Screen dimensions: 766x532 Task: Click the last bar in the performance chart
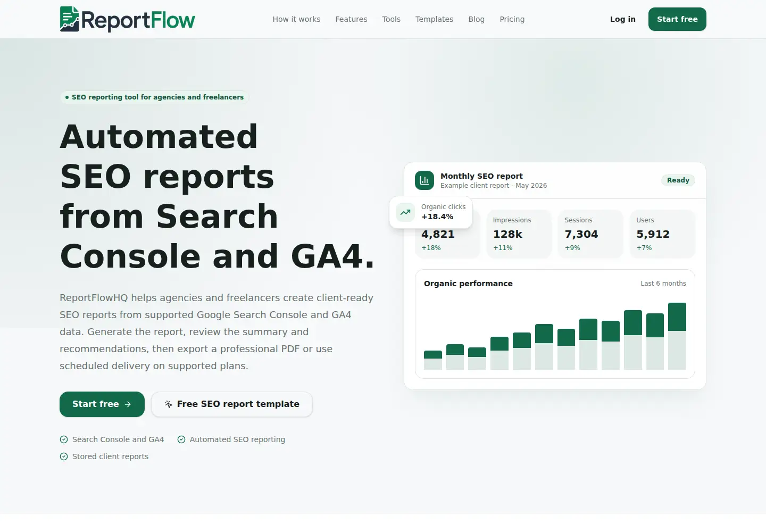[677, 336]
